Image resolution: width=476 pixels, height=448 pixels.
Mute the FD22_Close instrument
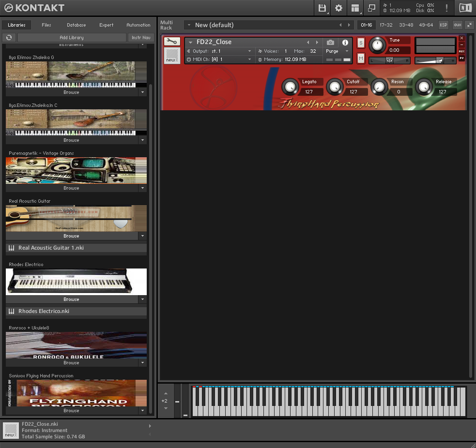pyautogui.click(x=361, y=58)
